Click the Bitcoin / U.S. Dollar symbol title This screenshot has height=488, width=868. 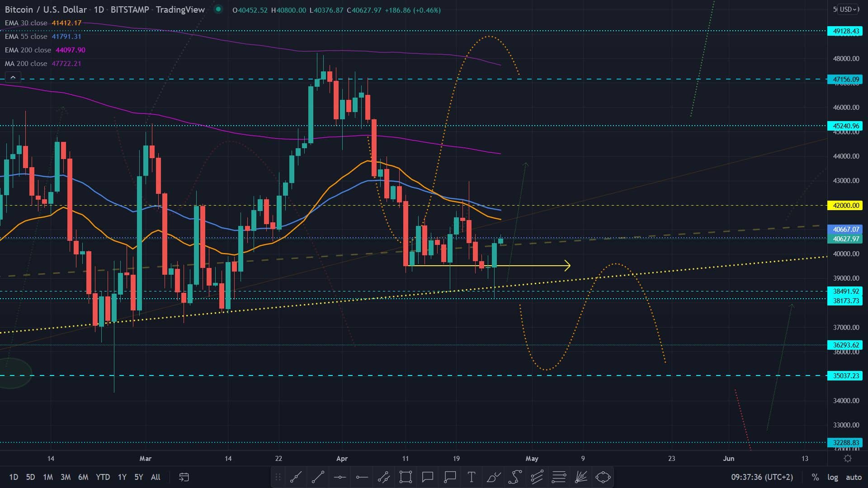pyautogui.click(x=46, y=9)
